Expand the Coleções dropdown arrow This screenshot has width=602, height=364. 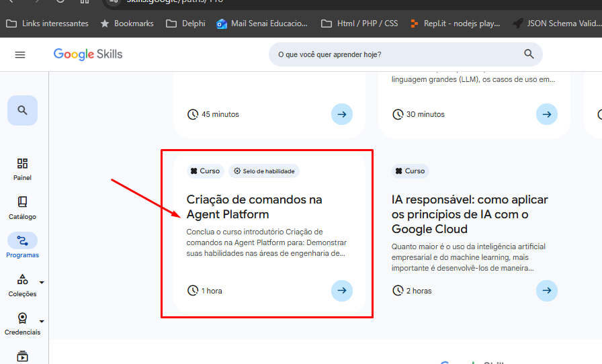[42, 282]
